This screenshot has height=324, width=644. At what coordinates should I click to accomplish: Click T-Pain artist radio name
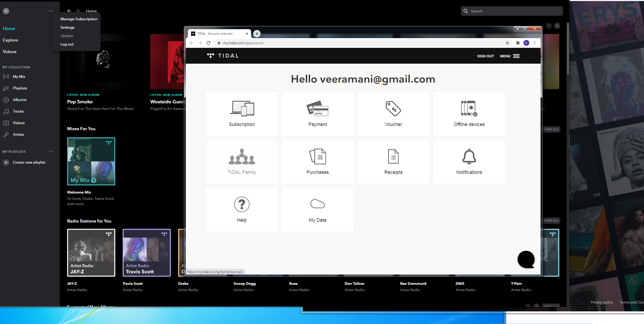click(516, 283)
